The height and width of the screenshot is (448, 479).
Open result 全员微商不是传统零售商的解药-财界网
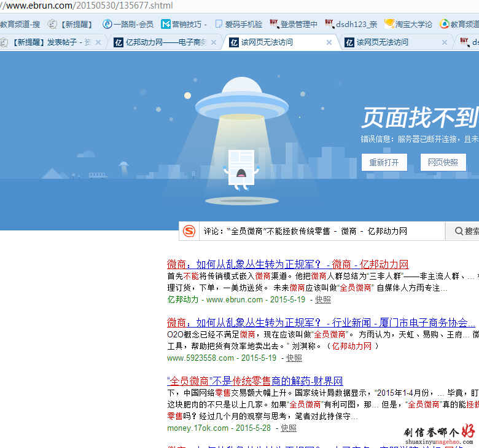(255, 381)
